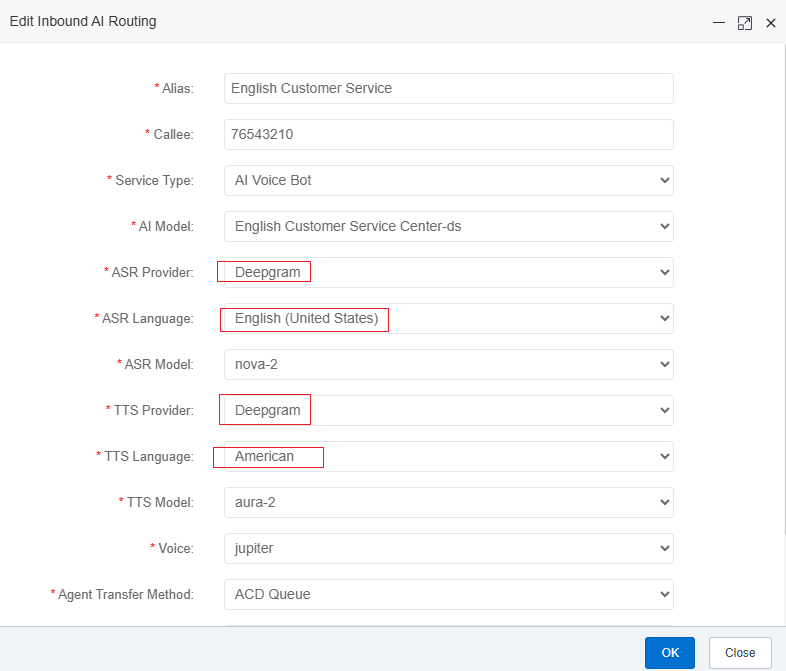Image resolution: width=786 pixels, height=671 pixels.
Task: Click the Callee number input field
Action: point(449,134)
